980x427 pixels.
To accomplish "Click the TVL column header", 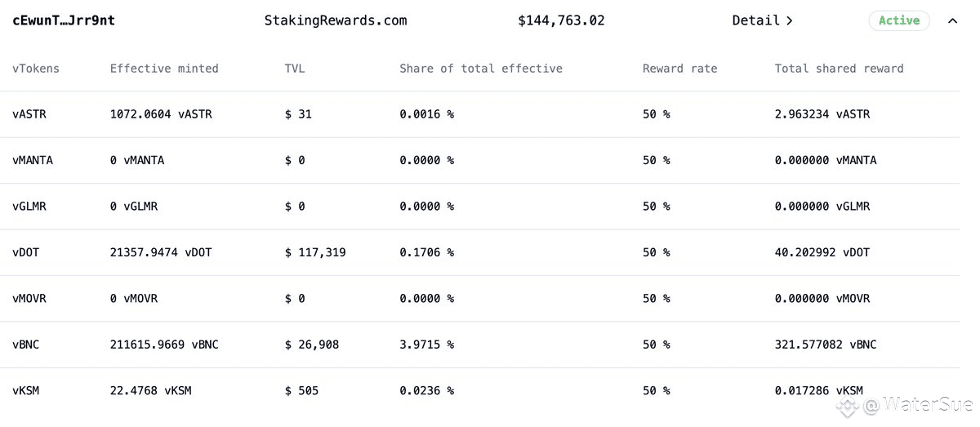I will click(295, 69).
